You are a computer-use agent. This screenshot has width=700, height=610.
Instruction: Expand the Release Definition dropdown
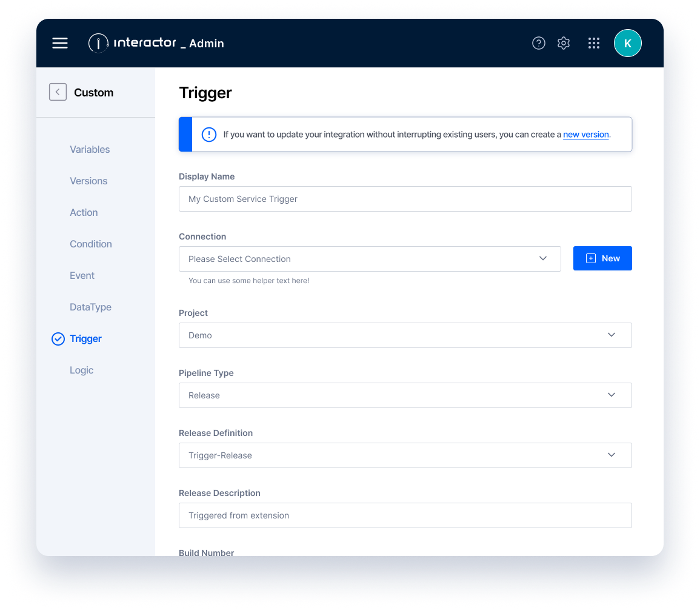405,455
